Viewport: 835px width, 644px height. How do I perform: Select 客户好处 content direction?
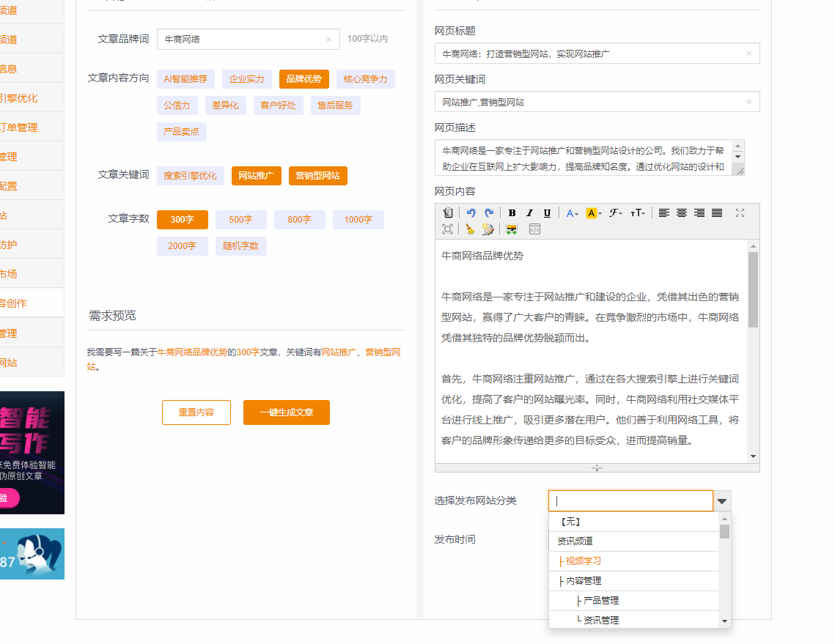tap(278, 106)
